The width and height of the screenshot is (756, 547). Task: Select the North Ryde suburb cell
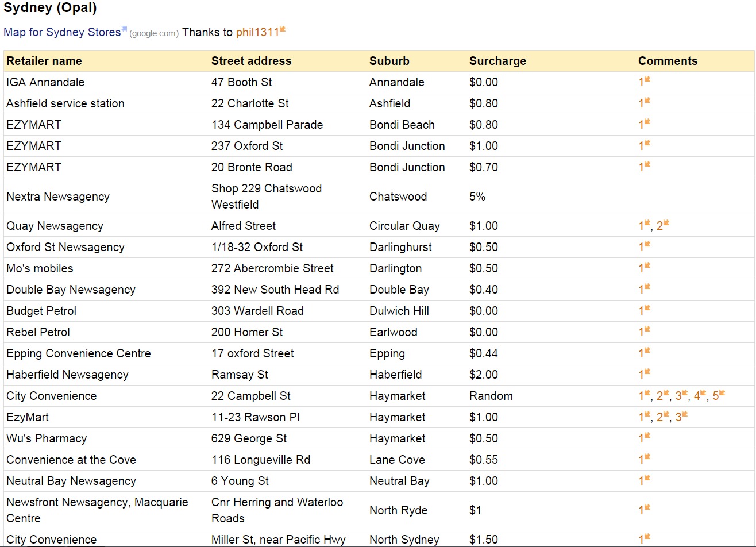click(399, 510)
